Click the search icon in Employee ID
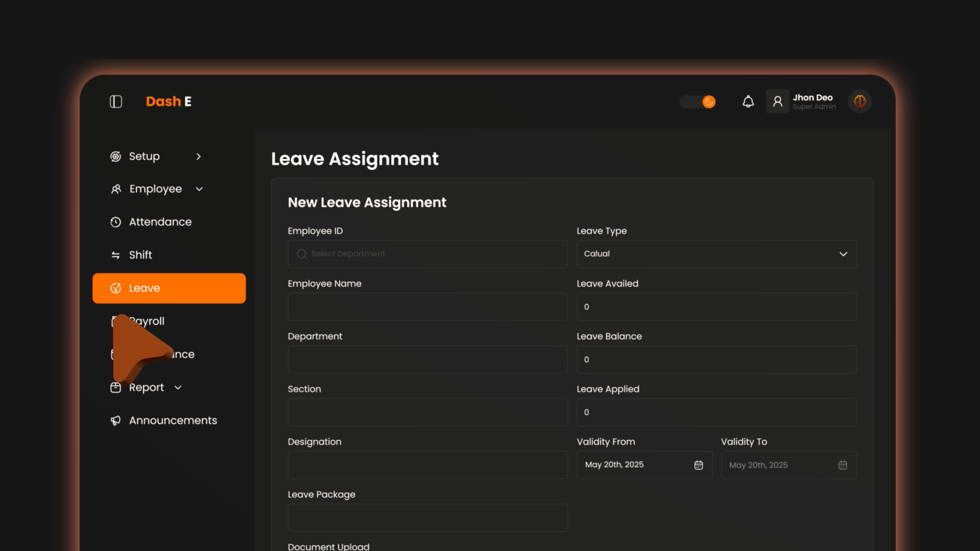 point(302,254)
